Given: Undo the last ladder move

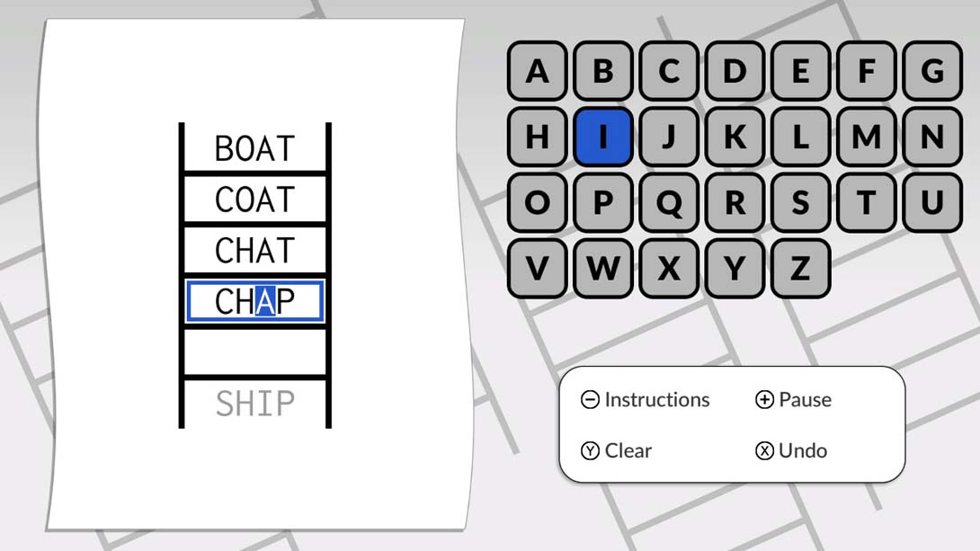Looking at the screenshot, I should click(791, 450).
